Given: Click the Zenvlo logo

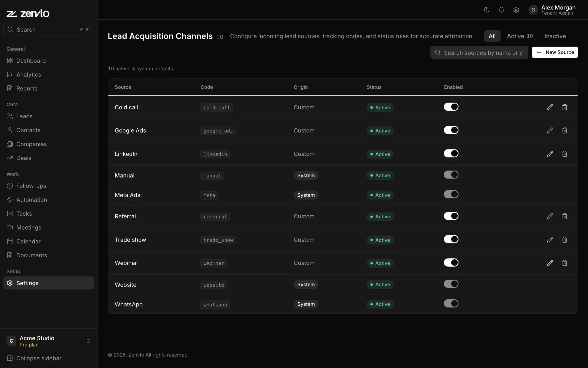Looking at the screenshot, I should (28, 13).
